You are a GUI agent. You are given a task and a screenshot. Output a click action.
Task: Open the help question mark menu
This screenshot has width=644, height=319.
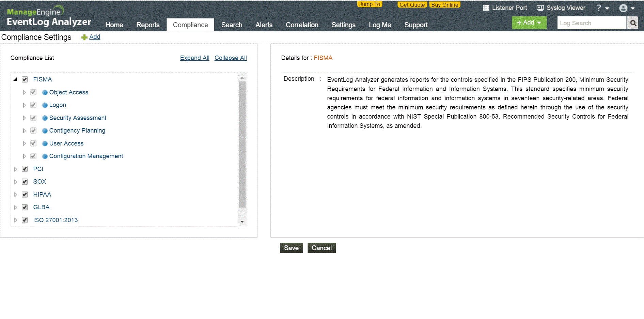point(602,8)
